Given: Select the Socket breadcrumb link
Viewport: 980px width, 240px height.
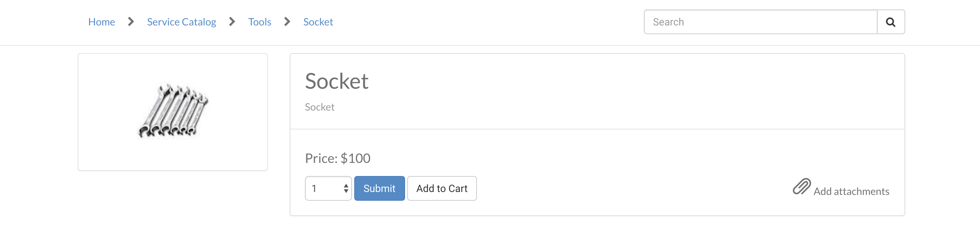Looking at the screenshot, I should [318, 22].
